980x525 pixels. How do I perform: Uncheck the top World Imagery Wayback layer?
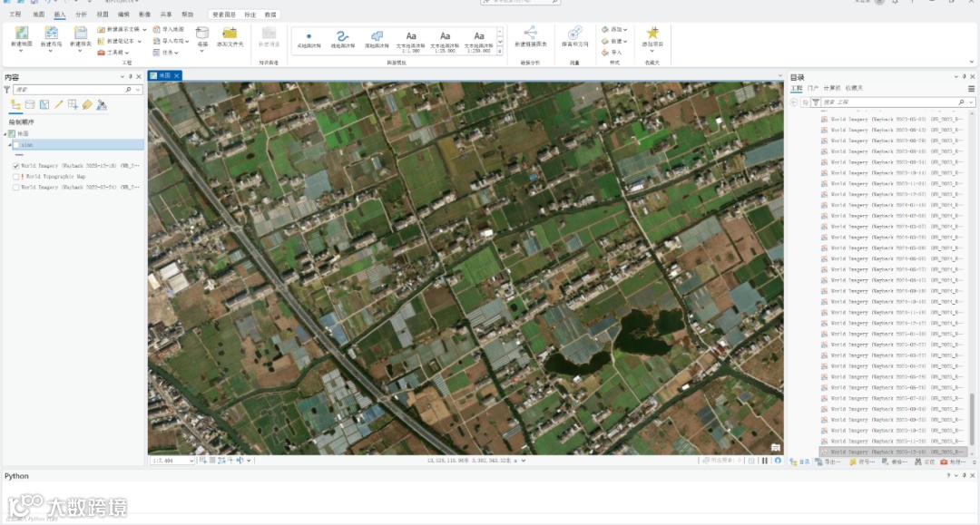(16, 166)
